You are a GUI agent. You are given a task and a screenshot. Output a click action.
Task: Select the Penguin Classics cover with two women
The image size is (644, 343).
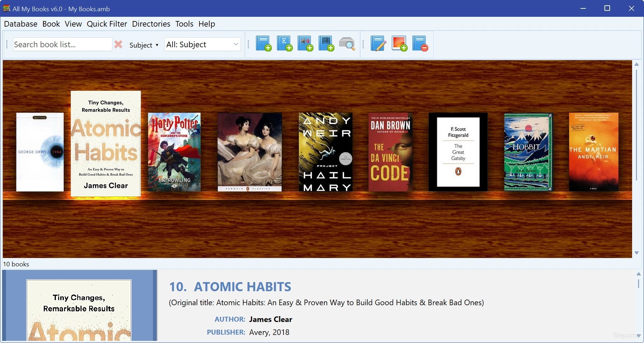tap(250, 152)
